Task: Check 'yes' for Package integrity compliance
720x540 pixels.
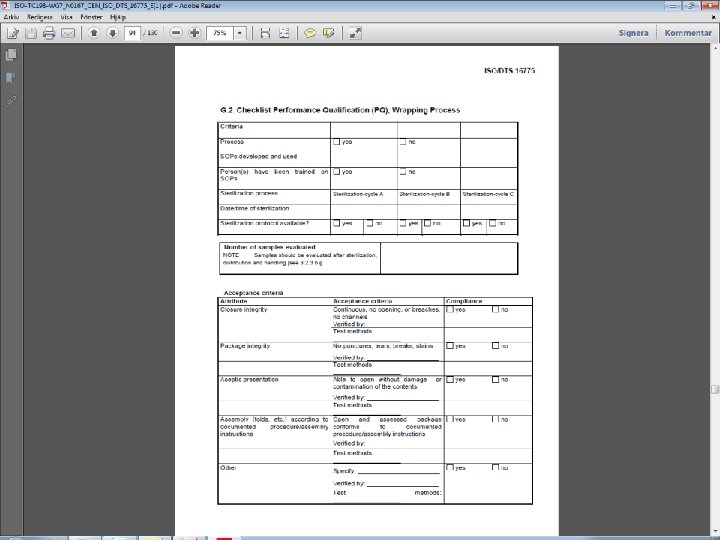Action: [450, 346]
